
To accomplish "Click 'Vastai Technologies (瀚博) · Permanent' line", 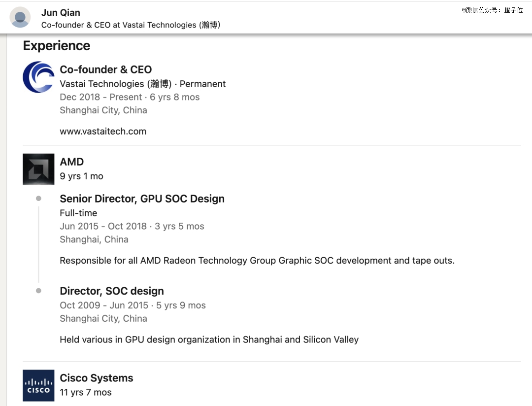I will coord(142,84).
